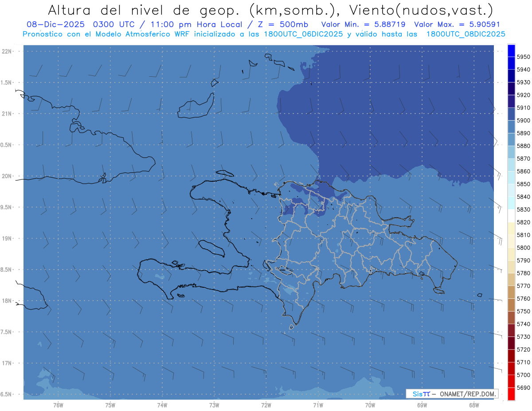This screenshot has width=532, height=411.
Task: Click the '5950' colorbar label
Action: pos(523,57)
